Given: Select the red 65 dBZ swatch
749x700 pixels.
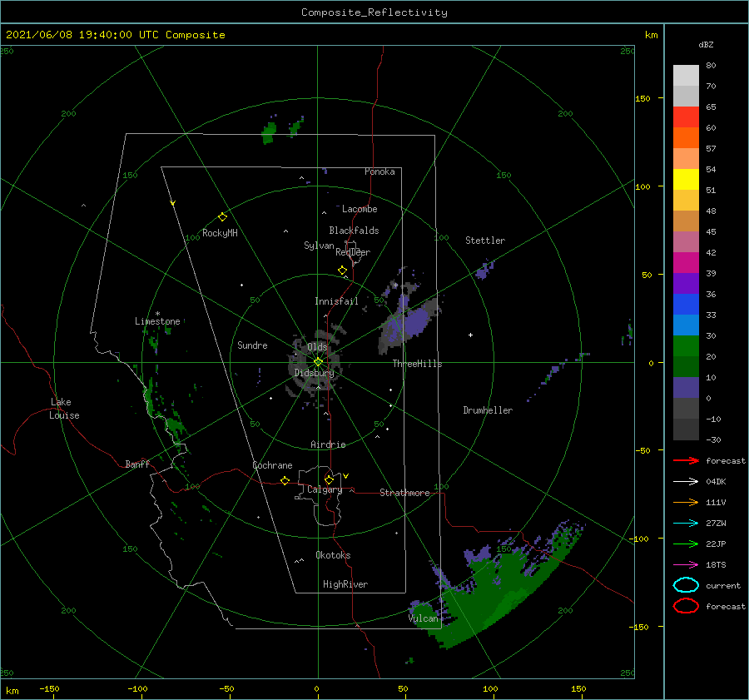Looking at the screenshot, I should coord(686,117).
